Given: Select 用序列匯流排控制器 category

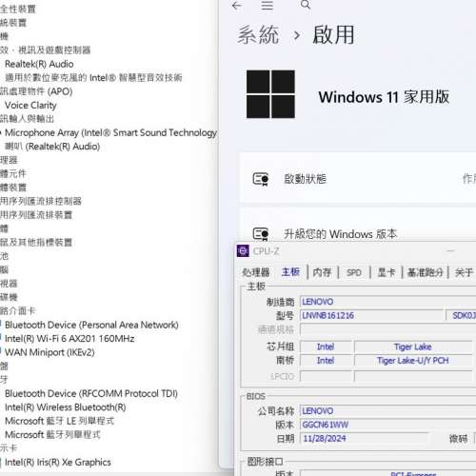Looking at the screenshot, I should click(x=41, y=201).
